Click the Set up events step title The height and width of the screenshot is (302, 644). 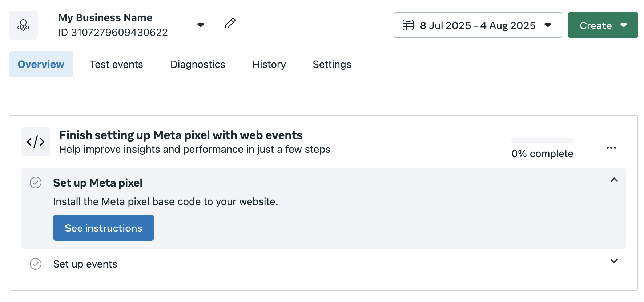pyautogui.click(x=85, y=264)
